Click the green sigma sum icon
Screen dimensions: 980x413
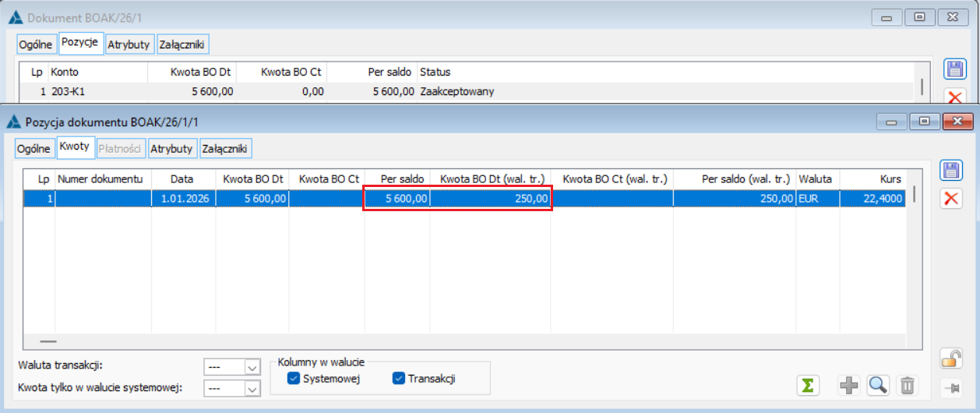[809, 385]
